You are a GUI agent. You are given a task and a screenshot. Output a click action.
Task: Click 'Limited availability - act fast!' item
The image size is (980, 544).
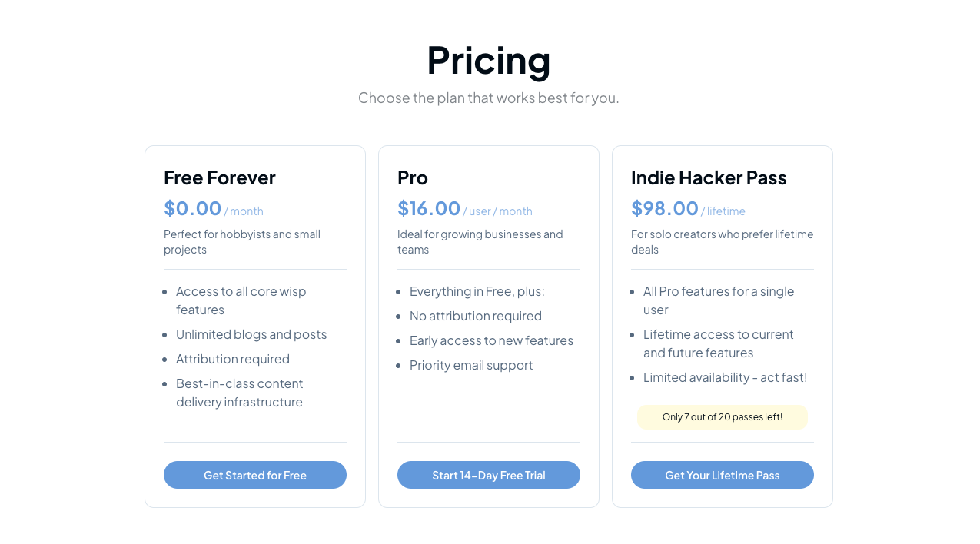(x=725, y=377)
